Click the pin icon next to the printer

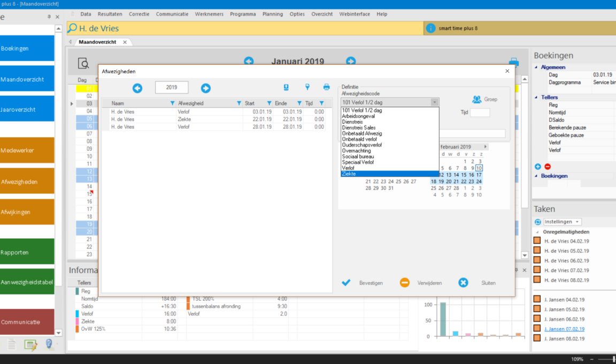click(307, 87)
